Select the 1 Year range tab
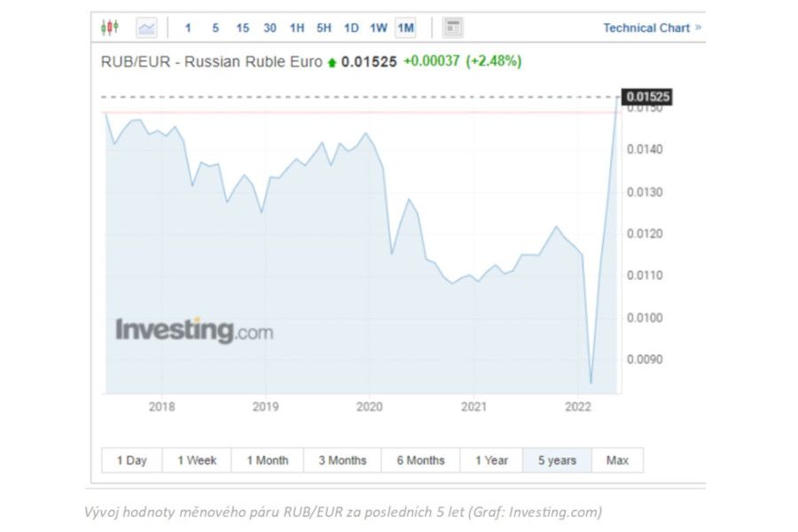 click(491, 460)
